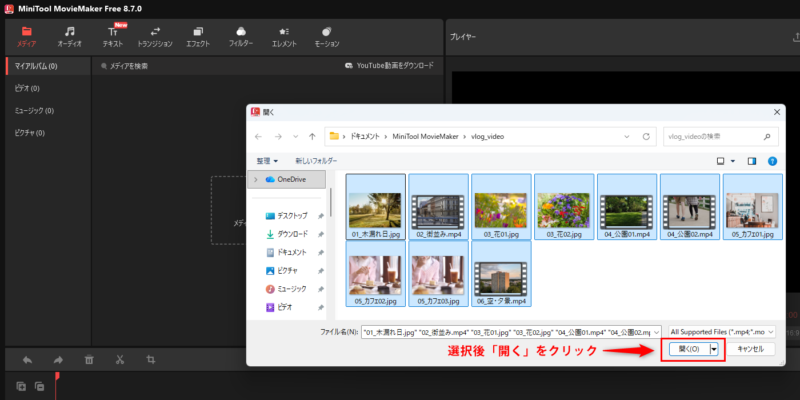Click ドキュメント in the address path
800x400 pixels.
click(x=365, y=137)
